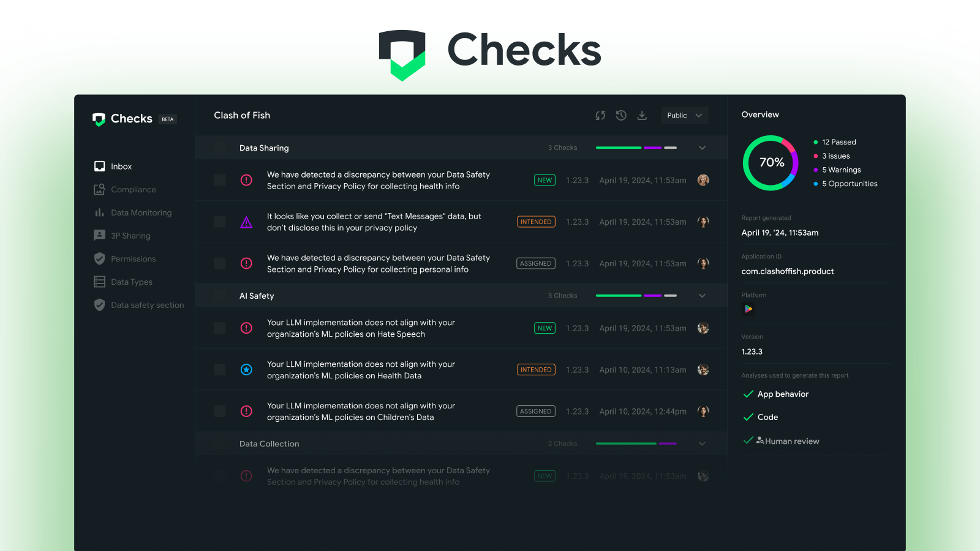
Task: Click the purple warning triangle for Text Messages
Action: 246,222
